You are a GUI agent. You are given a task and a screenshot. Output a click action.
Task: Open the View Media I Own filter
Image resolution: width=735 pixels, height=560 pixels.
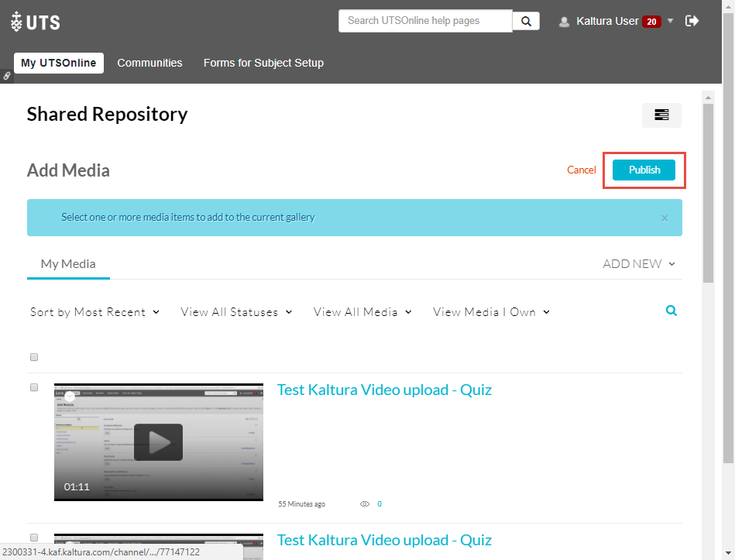click(x=491, y=312)
